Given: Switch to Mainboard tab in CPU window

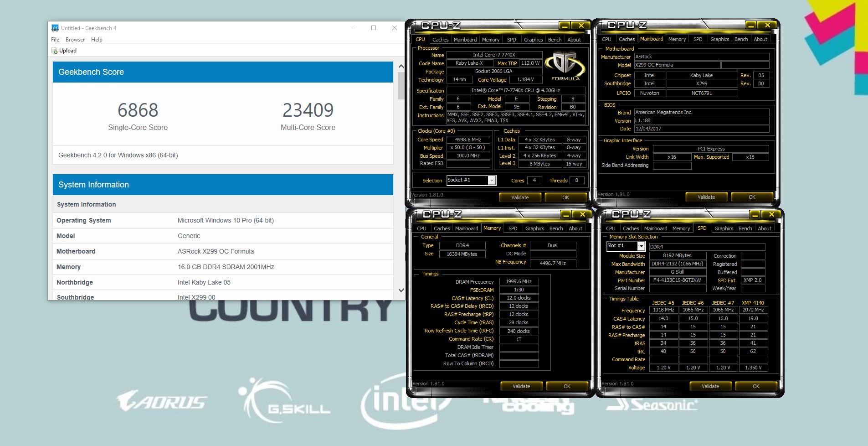Looking at the screenshot, I should click(x=465, y=40).
